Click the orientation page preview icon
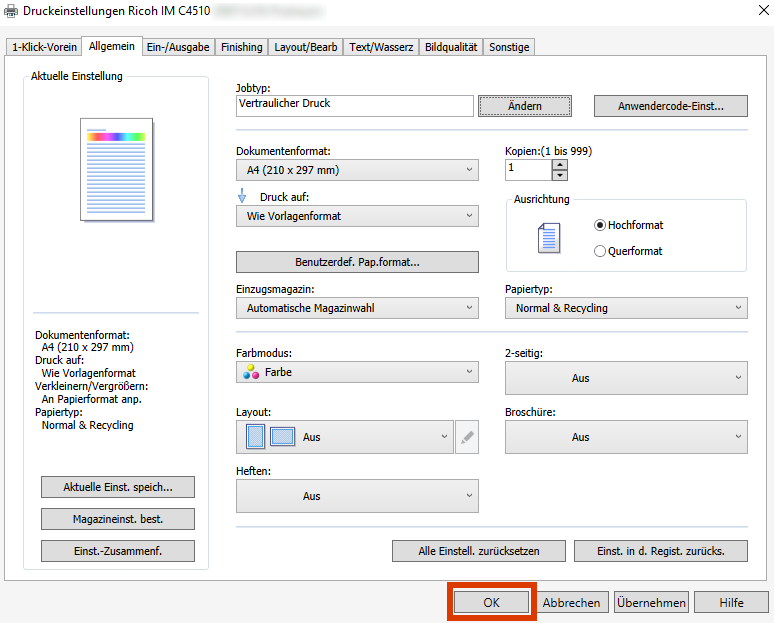Screen dimensions: 774x623 549,238
